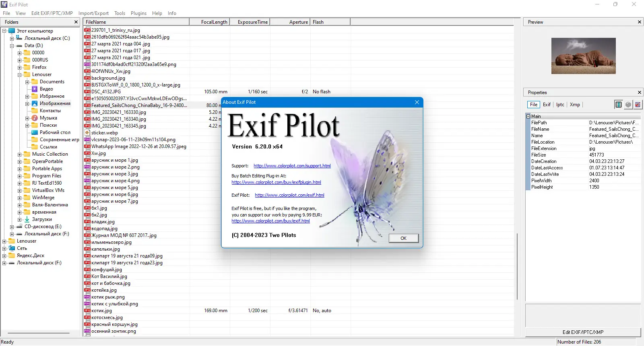
Task: Open the View menu
Action: coord(21,13)
